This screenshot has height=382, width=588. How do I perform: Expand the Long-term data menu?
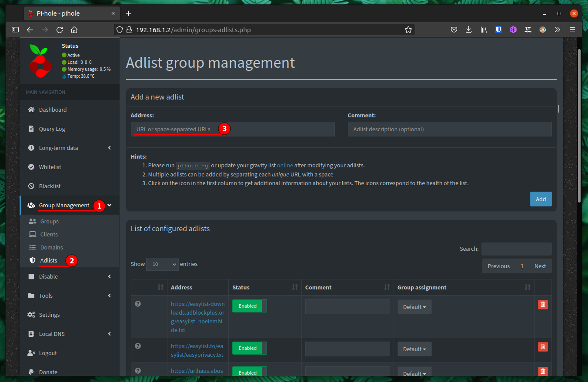point(70,148)
